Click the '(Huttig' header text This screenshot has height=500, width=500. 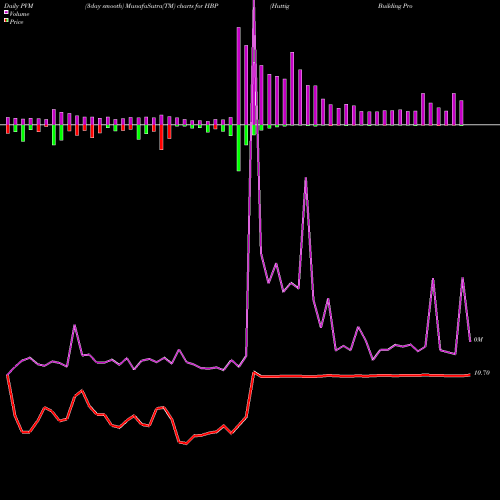coord(280,6)
